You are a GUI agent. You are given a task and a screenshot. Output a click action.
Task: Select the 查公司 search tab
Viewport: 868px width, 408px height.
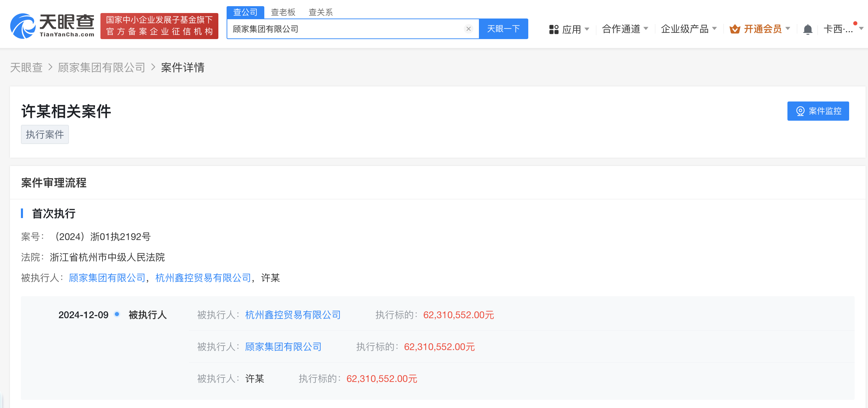point(245,12)
